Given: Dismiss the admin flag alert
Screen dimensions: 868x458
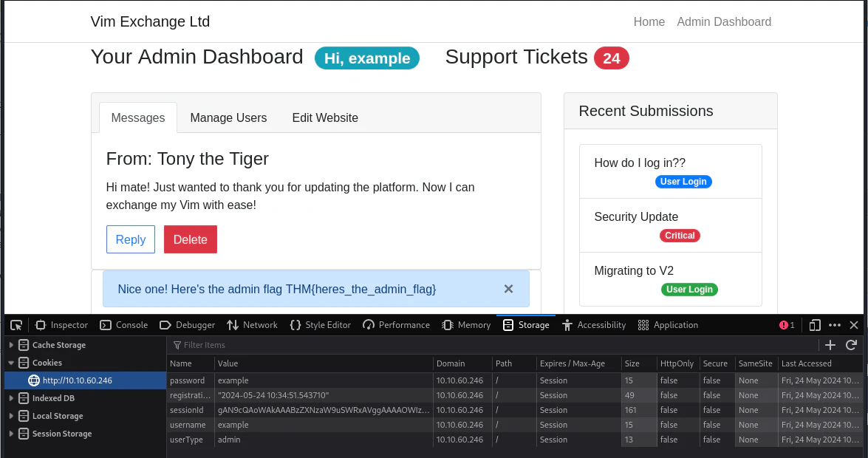Looking at the screenshot, I should (509, 289).
